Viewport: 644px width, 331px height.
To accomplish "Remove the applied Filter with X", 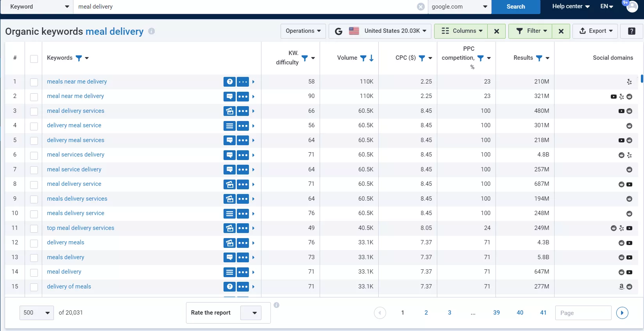I will [561, 31].
